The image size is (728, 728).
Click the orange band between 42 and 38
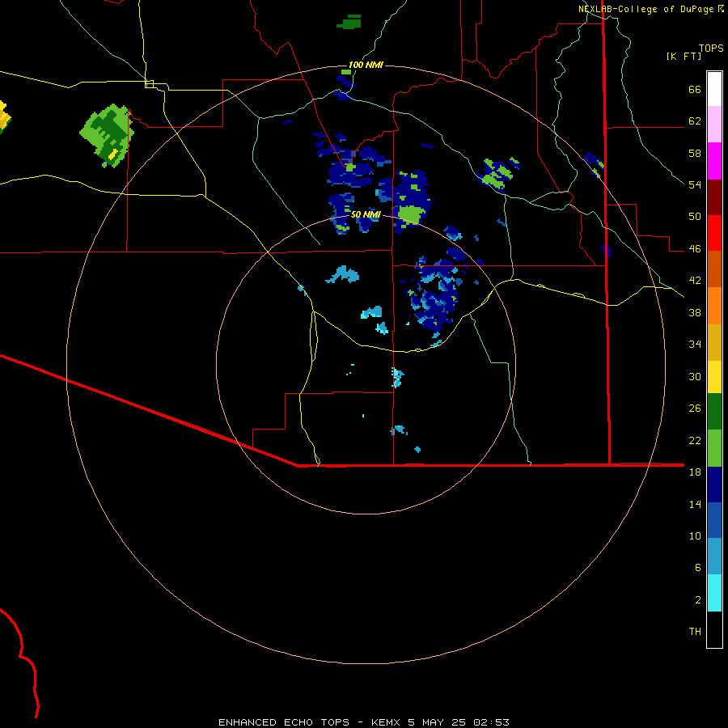coord(714,306)
